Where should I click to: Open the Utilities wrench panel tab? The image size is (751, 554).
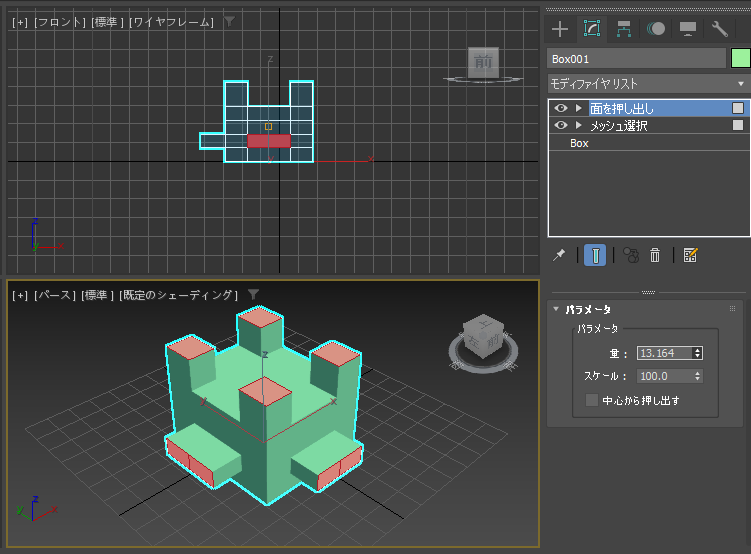[x=719, y=29]
